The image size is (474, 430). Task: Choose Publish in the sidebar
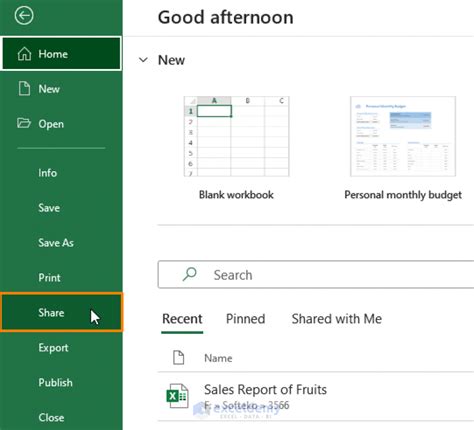pyautogui.click(x=61, y=382)
